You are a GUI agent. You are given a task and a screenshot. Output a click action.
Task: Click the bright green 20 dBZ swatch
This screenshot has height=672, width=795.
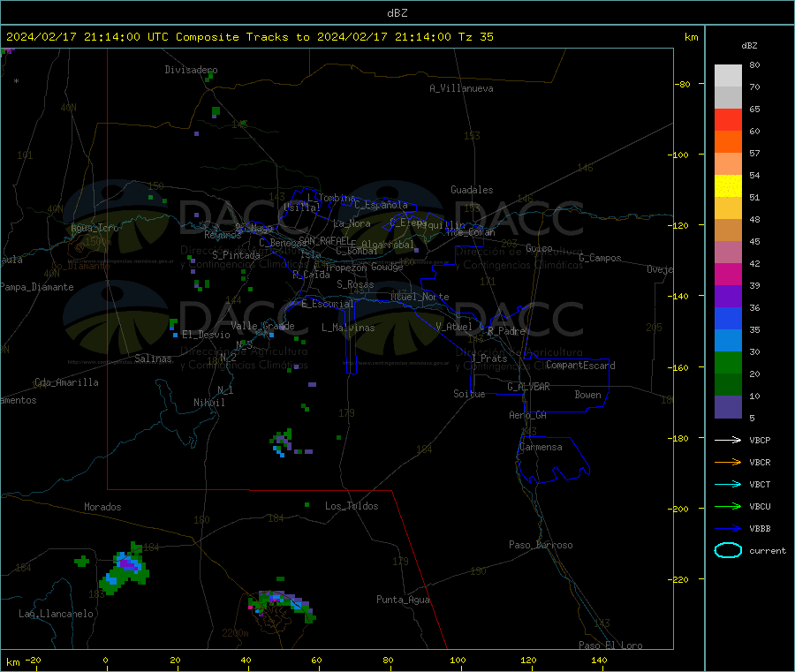click(728, 362)
